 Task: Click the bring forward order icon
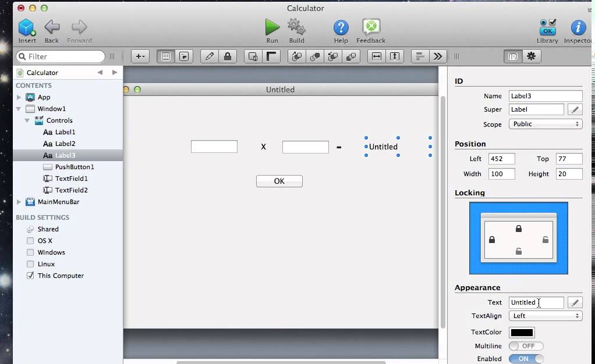pos(297,56)
